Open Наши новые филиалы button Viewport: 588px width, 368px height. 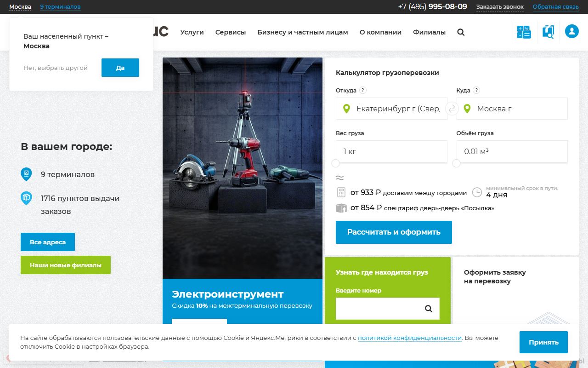click(x=66, y=265)
